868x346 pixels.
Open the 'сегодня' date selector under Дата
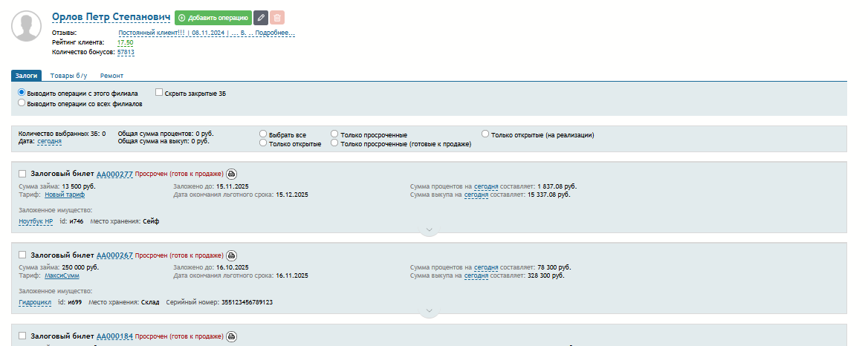[50, 141]
